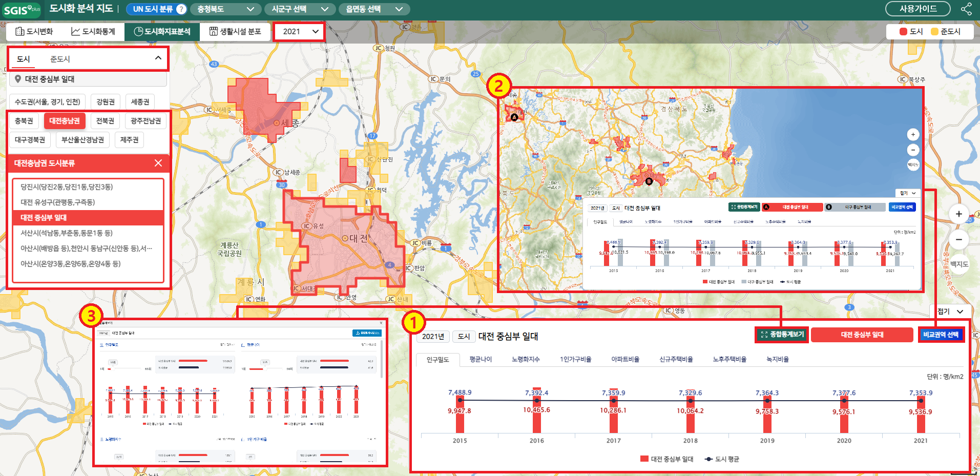Viewport: 980px width, 476px height.
Task: Toggle the 준도시 legend in top right
Action: (x=934, y=32)
